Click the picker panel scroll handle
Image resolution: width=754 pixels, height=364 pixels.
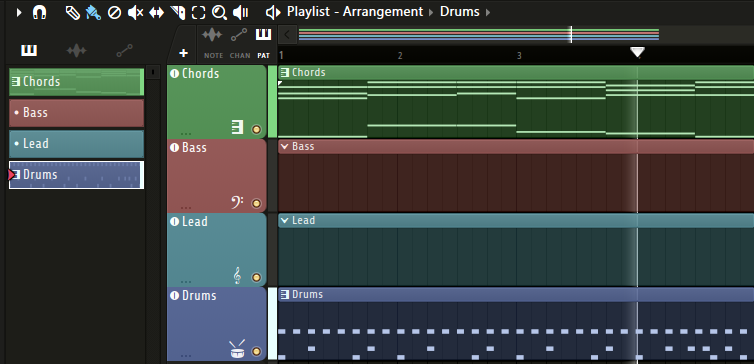pos(152,73)
